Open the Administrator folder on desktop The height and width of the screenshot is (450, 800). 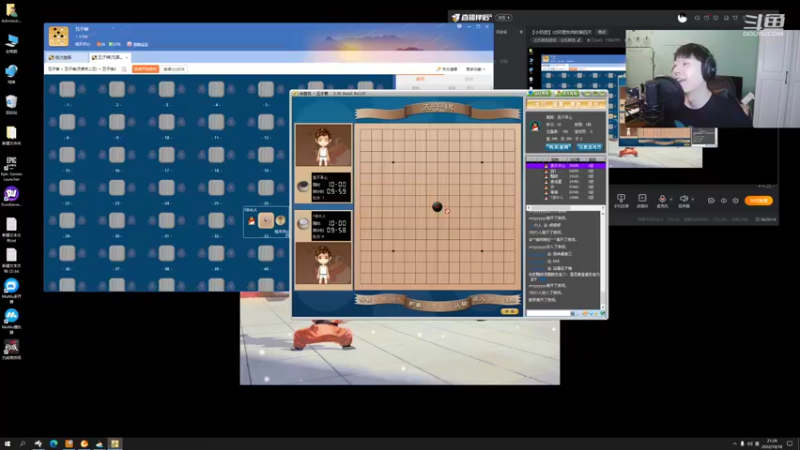point(11,11)
